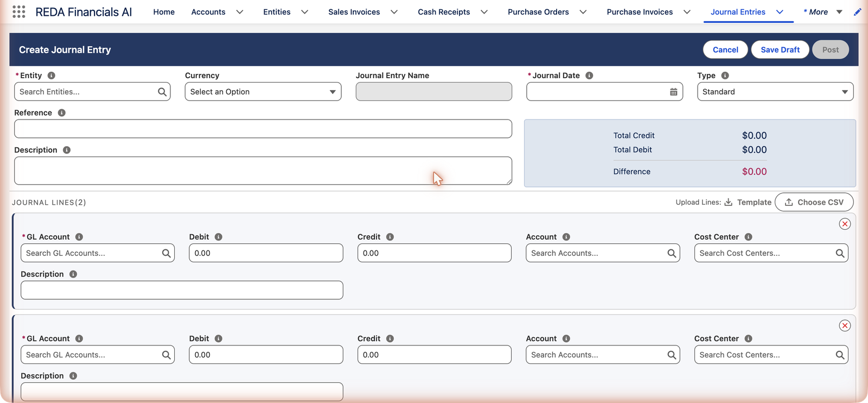Open the Type dropdown showing Standard
The width and height of the screenshot is (868, 403).
point(775,92)
